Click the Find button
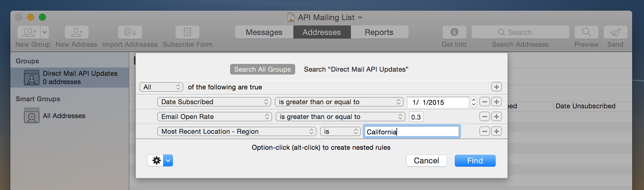The width and height of the screenshot is (644, 190). (475, 161)
